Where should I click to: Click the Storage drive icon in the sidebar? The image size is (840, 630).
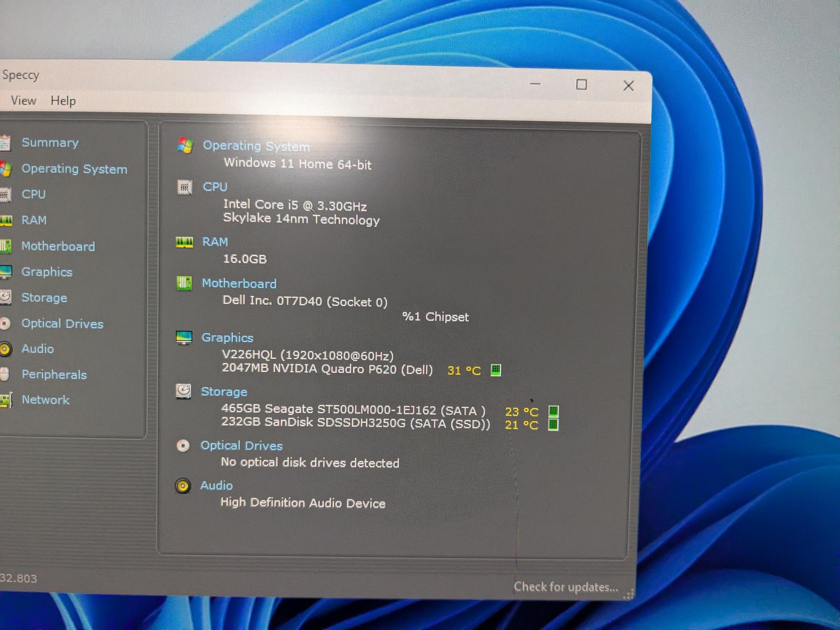click(x=5, y=297)
